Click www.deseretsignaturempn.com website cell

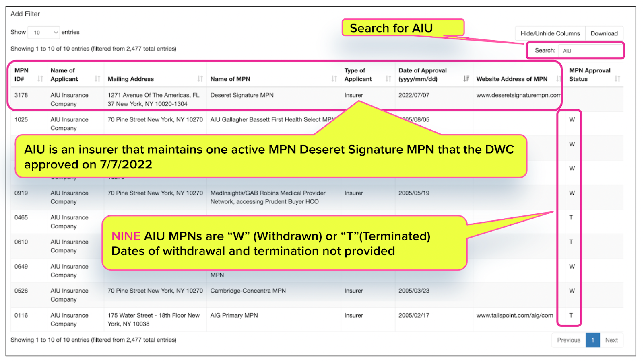[518, 95]
